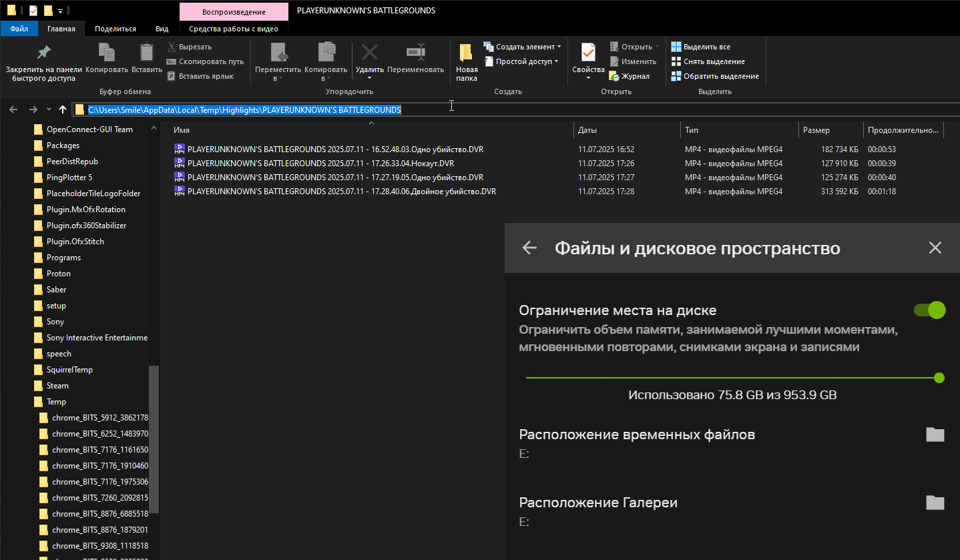
Task: Click Обратить выделение in the ribbon
Action: pos(715,76)
